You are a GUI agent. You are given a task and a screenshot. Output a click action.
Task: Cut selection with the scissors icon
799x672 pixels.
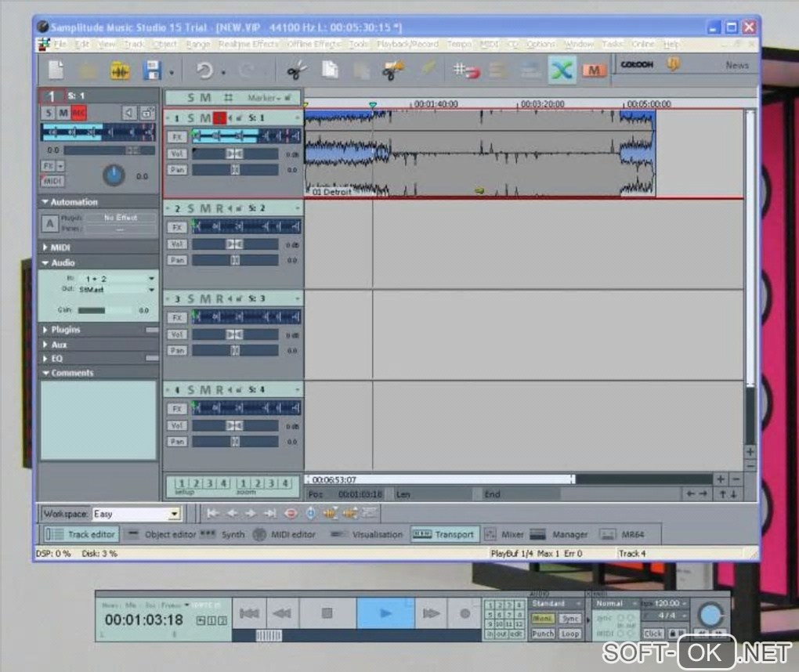click(297, 70)
